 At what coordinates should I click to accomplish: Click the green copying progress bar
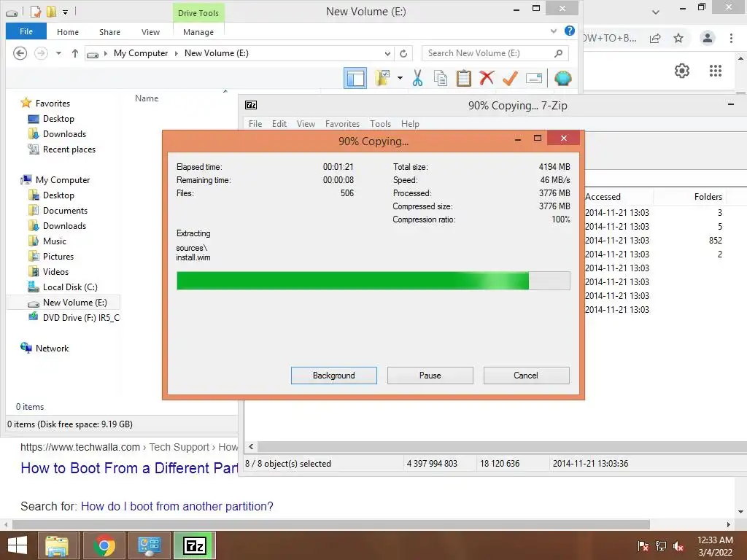tap(373, 281)
